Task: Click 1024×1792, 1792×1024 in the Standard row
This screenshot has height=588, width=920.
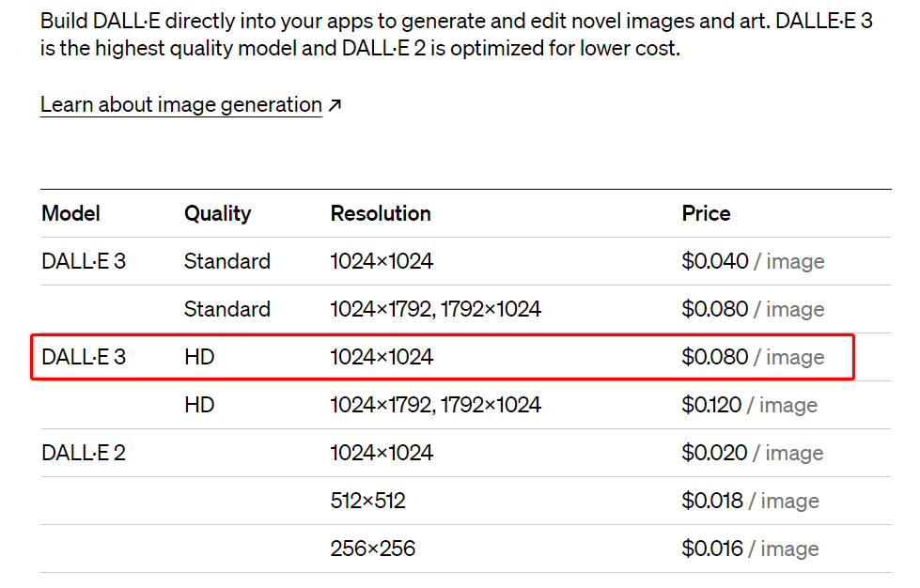Action: (x=435, y=309)
